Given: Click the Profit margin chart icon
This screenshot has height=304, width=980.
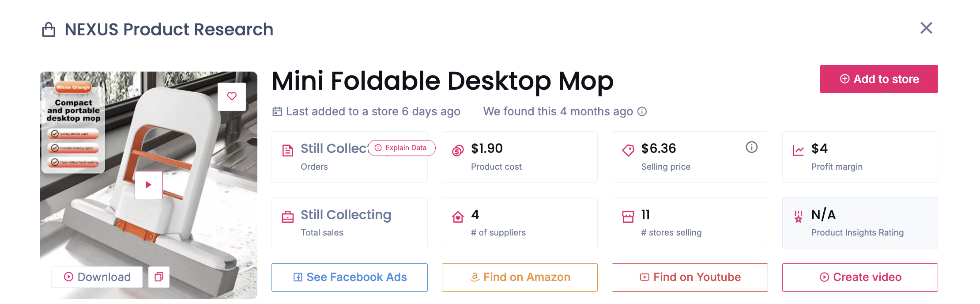Looking at the screenshot, I should [x=798, y=151].
